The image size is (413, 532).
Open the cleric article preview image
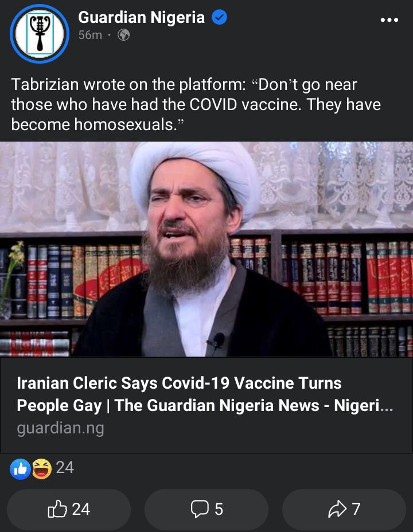206,249
